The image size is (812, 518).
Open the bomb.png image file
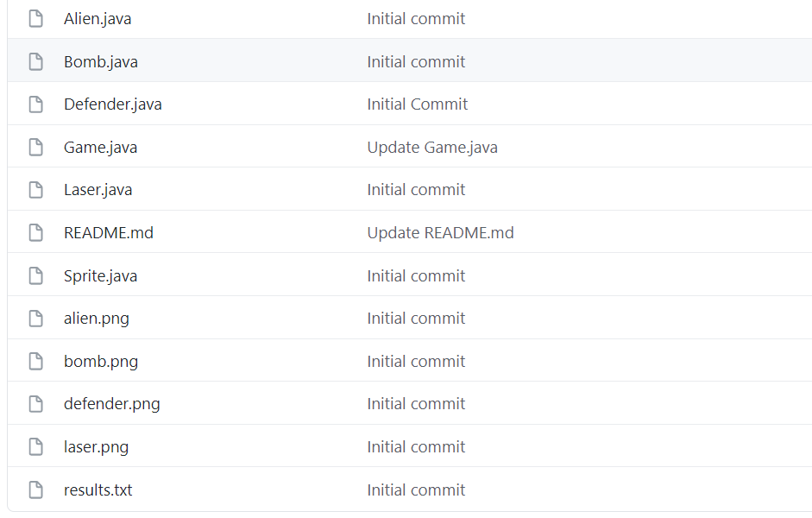[x=101, y=361]
